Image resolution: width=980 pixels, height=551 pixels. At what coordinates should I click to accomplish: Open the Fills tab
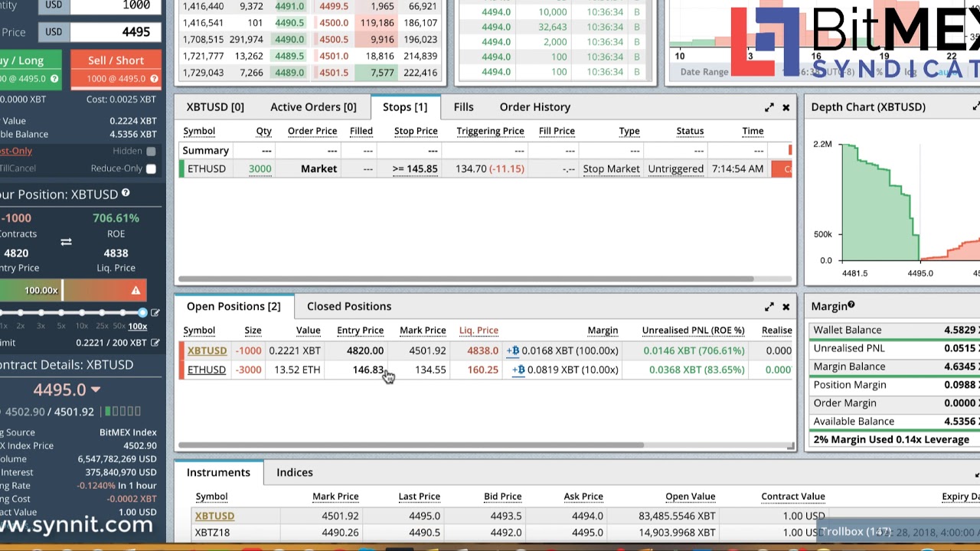click(x=463, y=107)
